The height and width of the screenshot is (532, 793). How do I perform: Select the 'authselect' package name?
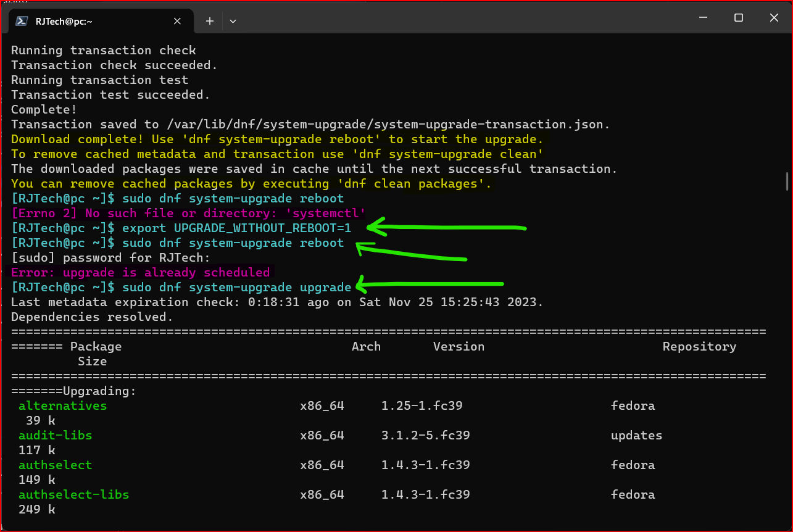click(x=55, y=465)
